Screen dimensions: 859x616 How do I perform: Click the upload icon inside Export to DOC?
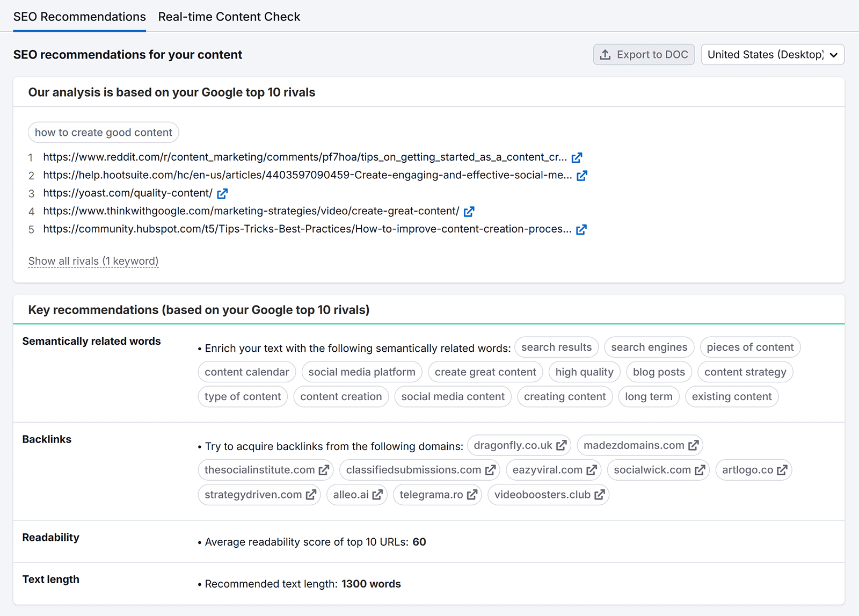(x=606, y=54)
